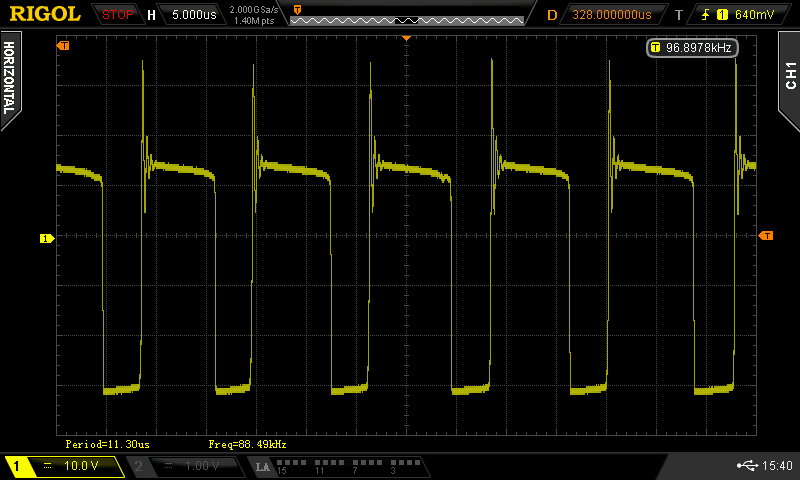Click the waveform memory overview bar
This screenshot has width=800, height=480.
coord(407,15)
